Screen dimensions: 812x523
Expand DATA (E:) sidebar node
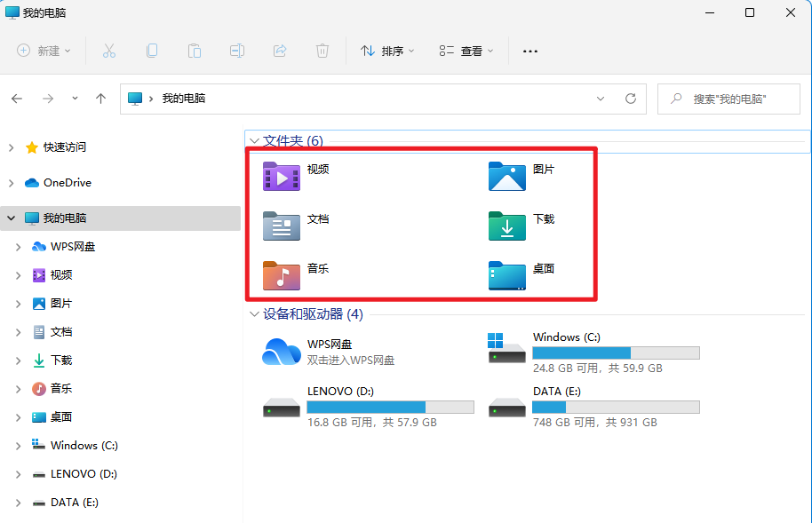19,503
